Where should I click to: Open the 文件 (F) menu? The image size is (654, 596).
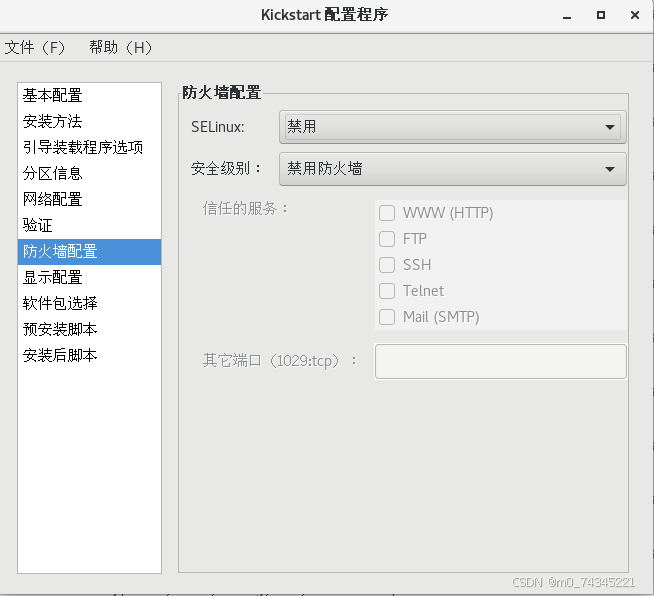[x=35, y=47]
